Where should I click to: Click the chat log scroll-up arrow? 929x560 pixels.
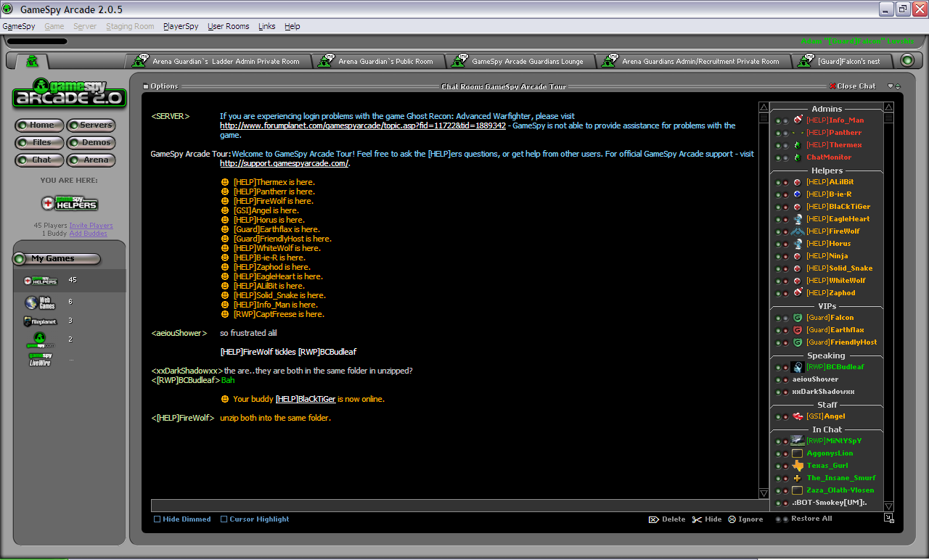[764, 107]
